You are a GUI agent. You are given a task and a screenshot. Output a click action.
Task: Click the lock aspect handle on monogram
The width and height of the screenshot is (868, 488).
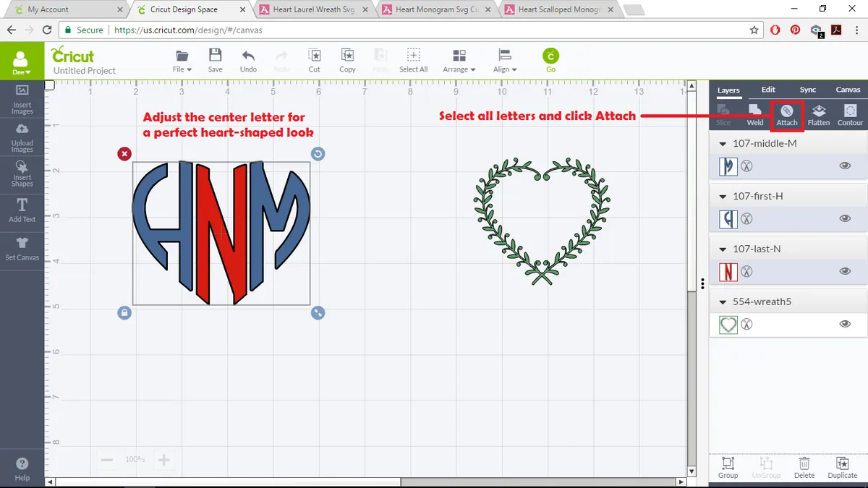point(124,312)
